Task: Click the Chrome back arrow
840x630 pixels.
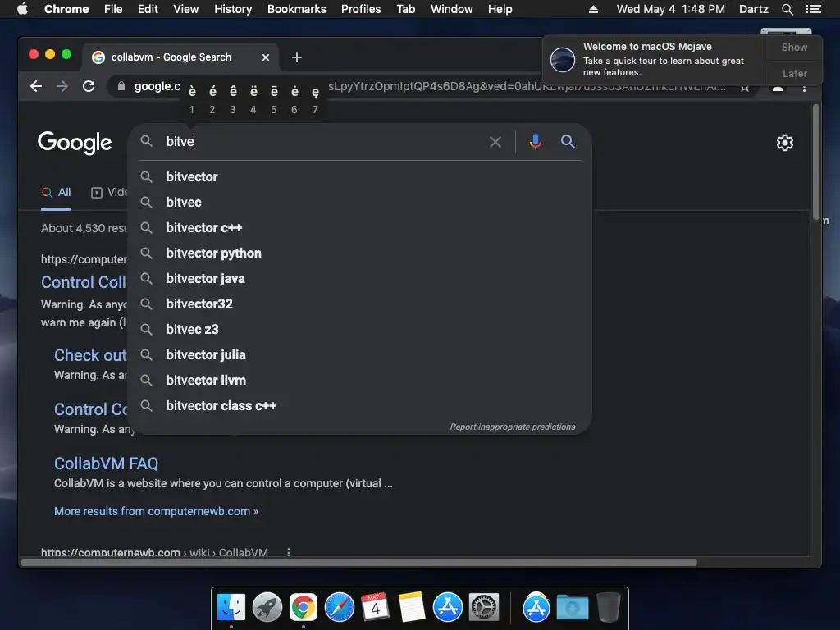Action: pos(36,86)
